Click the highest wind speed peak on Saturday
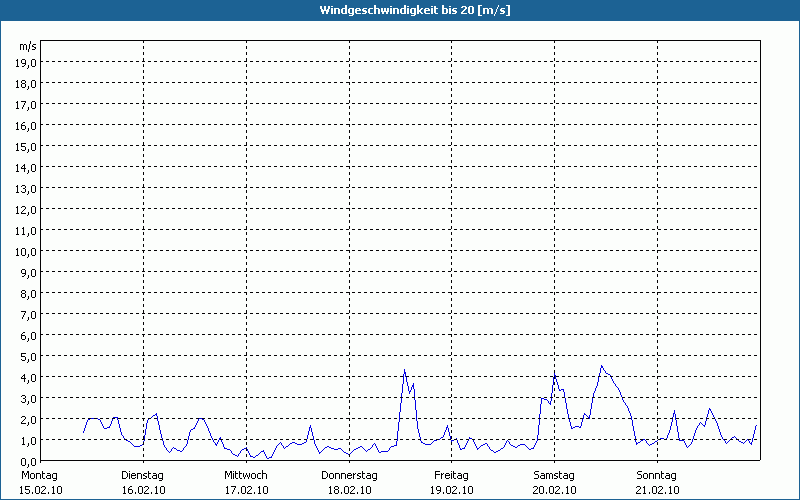Image resolution: width=800 pixels, height=500 pixels. click(x=602, y=366)
